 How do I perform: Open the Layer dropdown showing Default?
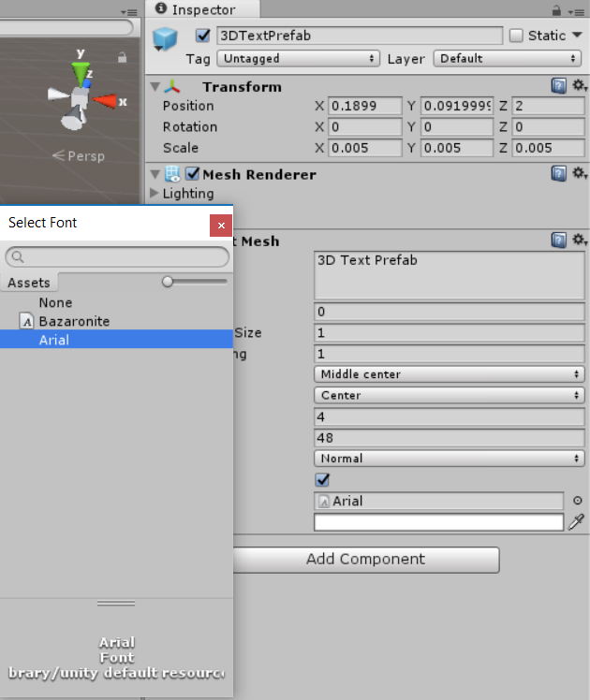click(507, 58)
